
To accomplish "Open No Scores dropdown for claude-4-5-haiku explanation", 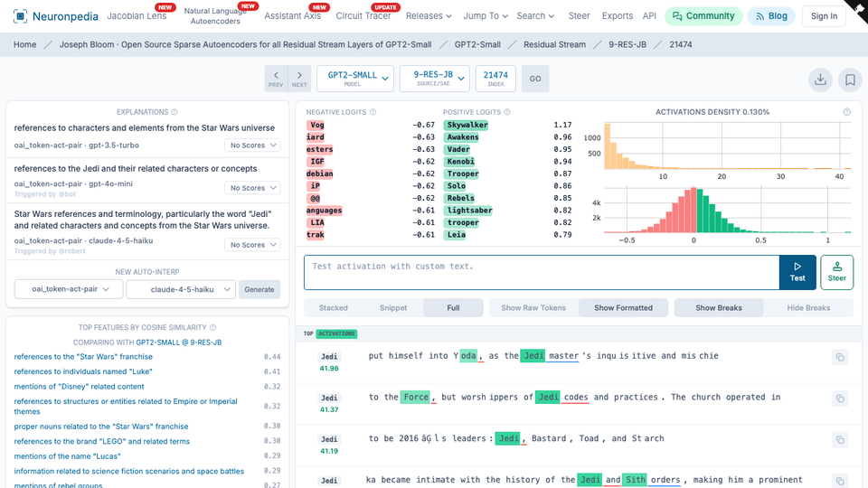I will tap(252, 245).
